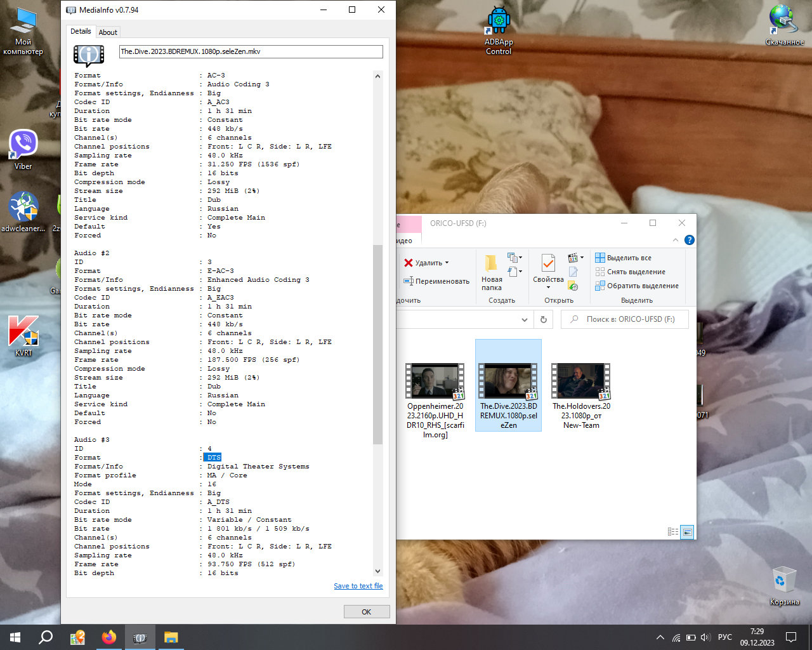Viewport: 812px width, 650px height.
Task: Click the New Folder icon in ribbon
Action: (491, 263)
